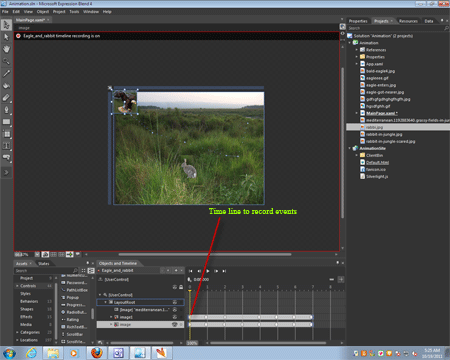The width and height of the screenshot is (450, 360).
Task: Expand the References folder
Action: pos(357,50)
